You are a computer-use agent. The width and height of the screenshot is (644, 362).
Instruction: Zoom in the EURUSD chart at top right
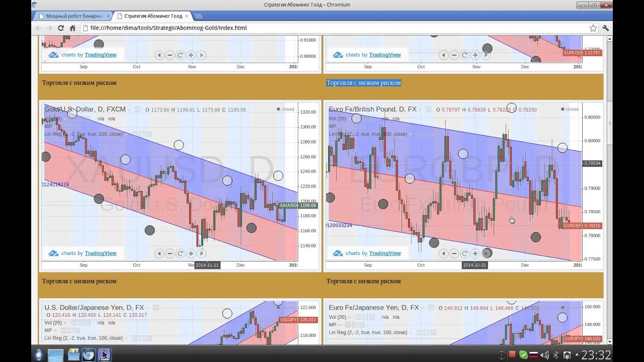tap(475, 55)
